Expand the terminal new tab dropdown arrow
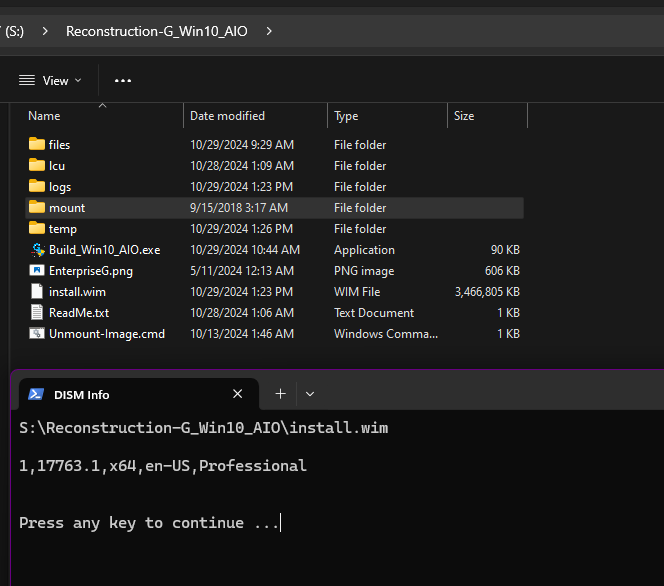This screenshot has width=664, height=586. (310, 394)
